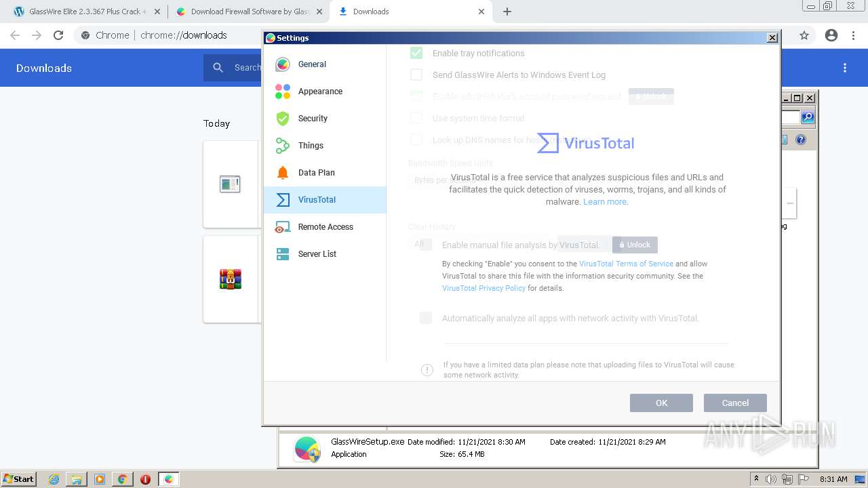868x488 pixels.
Task: Toggle Send GlassWire Alerts to Windows Event Log
Action: (x=416, y=75)
